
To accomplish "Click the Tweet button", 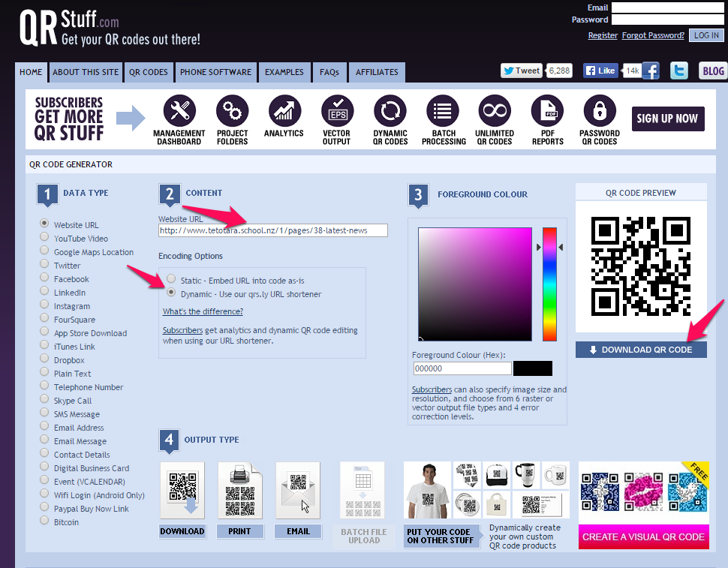I will tap(522, 71).
